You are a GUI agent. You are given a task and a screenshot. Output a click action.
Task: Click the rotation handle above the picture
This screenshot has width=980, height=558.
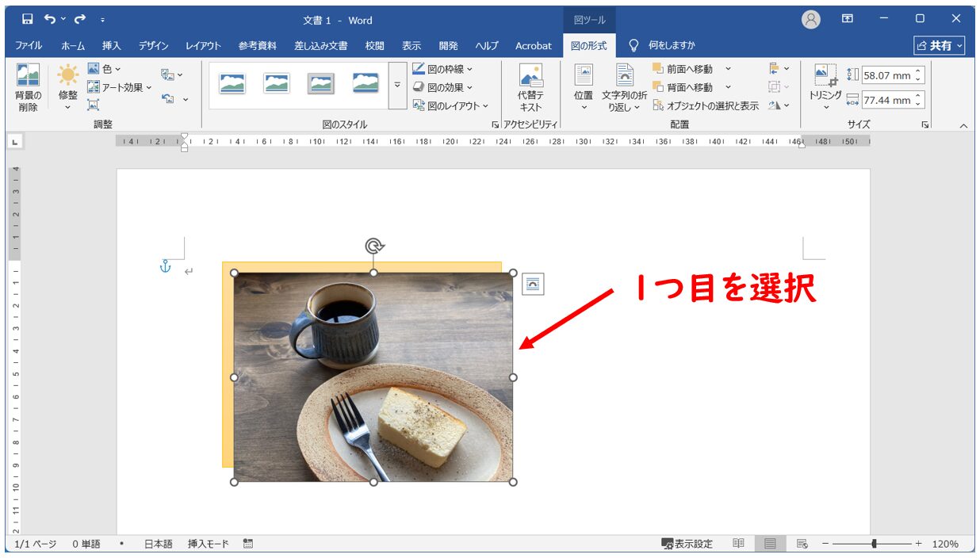(373, 246)
